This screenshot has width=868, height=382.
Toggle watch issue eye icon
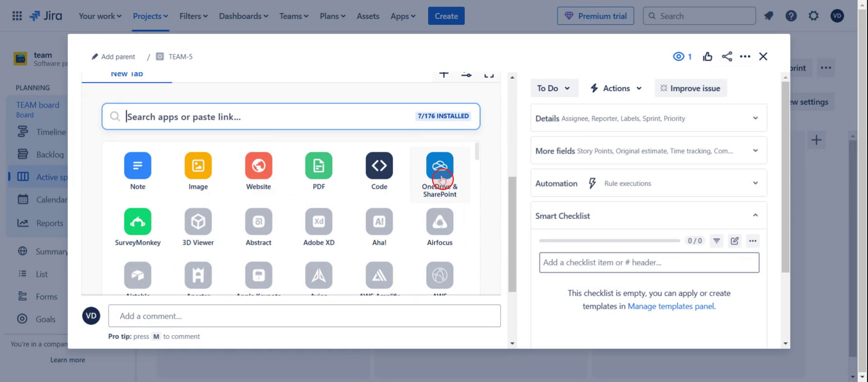(678, 56)
